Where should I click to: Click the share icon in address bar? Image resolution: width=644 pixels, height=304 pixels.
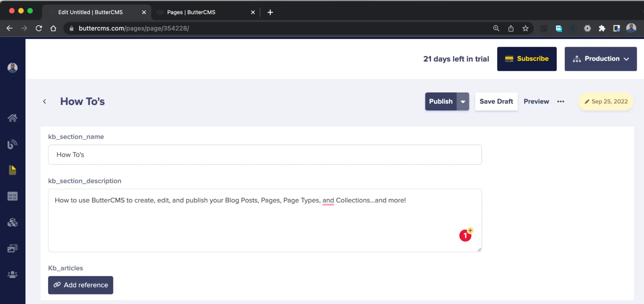(x=511, y=28)
